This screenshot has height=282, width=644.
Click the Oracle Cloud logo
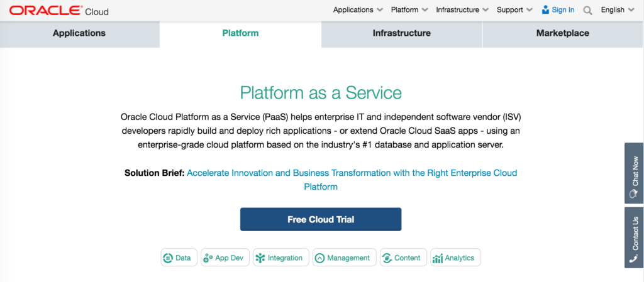(x=58, y=11)
